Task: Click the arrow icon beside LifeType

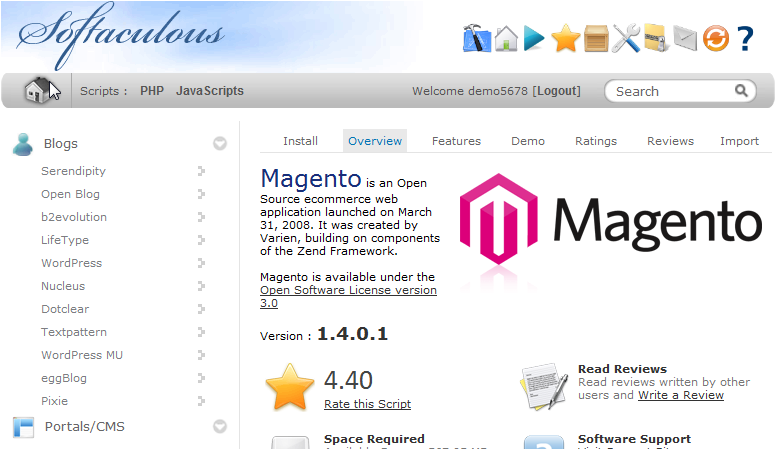Action: click(201, 240)
